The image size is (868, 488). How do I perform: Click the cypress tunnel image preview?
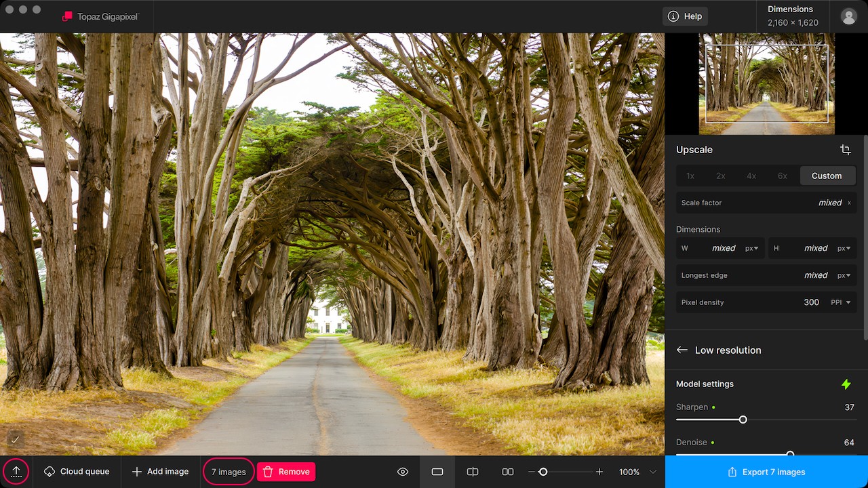pos(332,244)
